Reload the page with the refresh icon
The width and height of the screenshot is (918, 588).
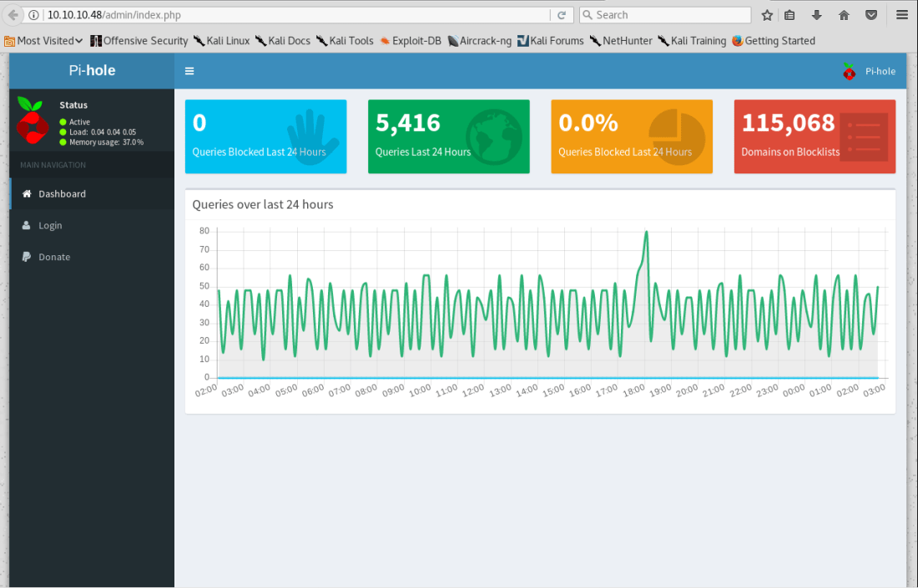pyautogui.click(x=562, y=15)
